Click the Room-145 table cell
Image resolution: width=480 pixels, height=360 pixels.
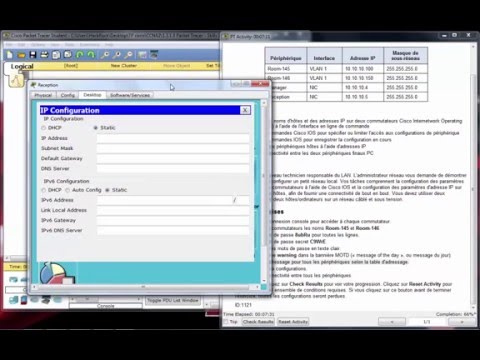(286, 69)
